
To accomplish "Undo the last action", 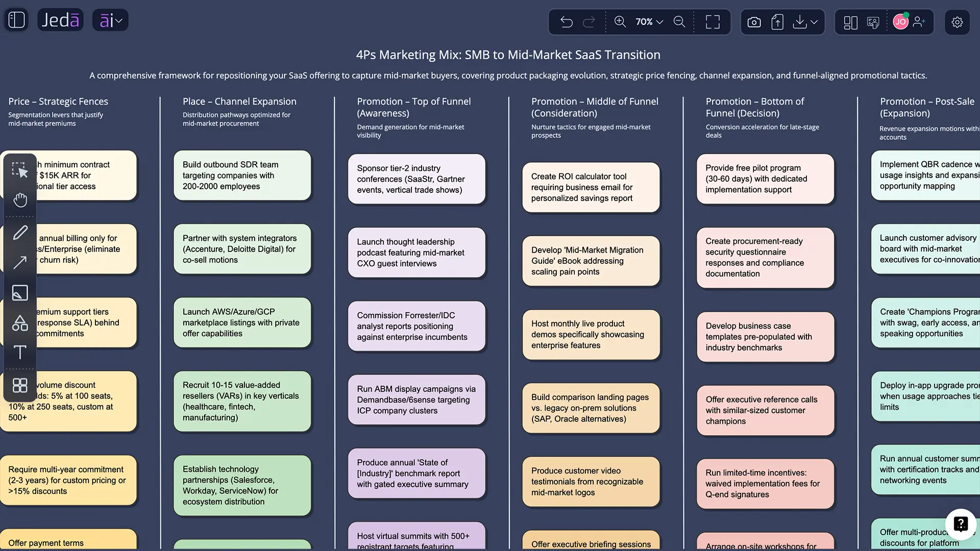I will 566,22.
